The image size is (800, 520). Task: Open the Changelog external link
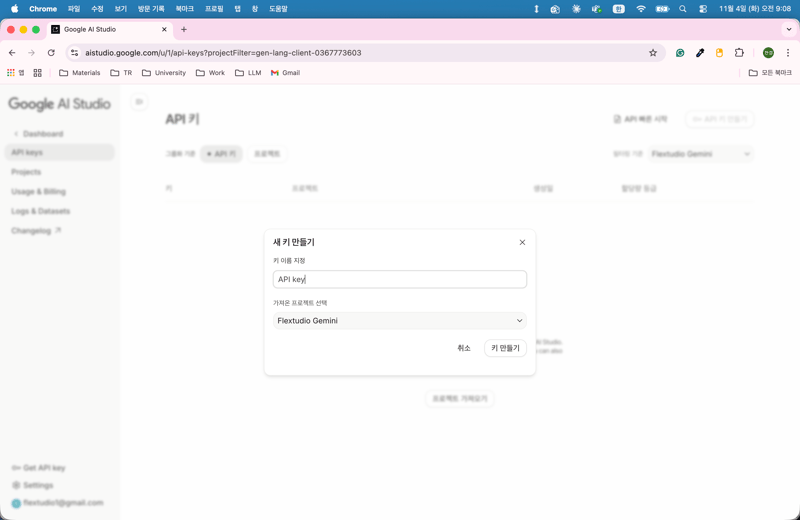click(x=36, y=231)
